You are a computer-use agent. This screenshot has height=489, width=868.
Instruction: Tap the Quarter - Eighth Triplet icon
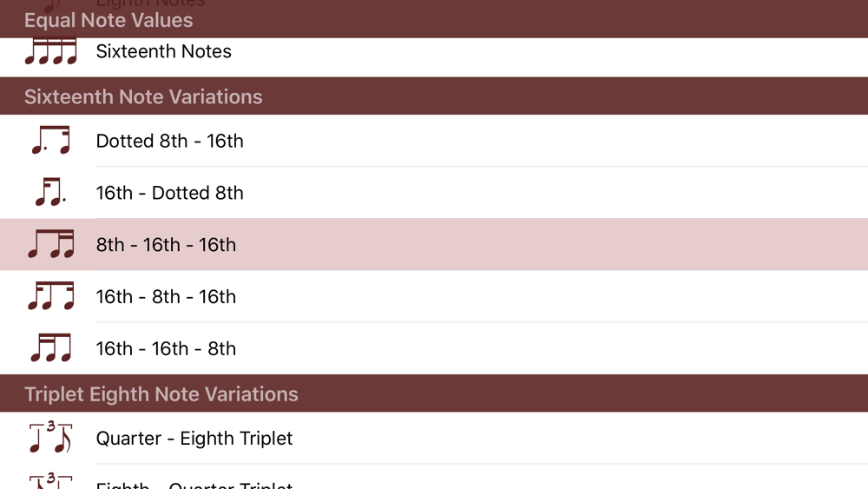tap(50, 438)
